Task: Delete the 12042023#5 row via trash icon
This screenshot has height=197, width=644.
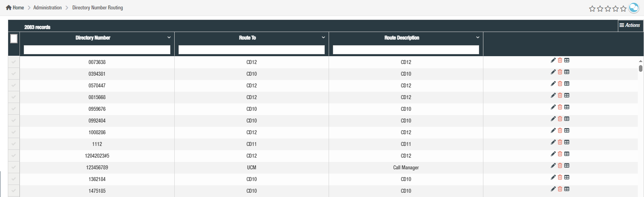Action: [x=560, y=154]
